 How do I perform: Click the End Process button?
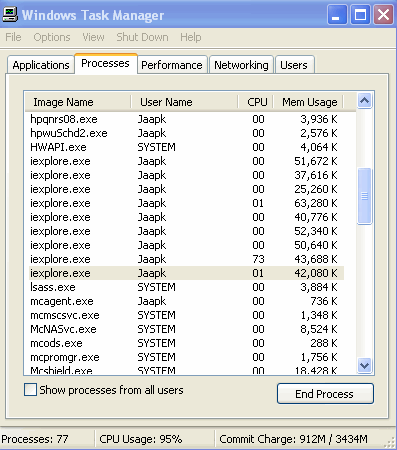[325, 394]
